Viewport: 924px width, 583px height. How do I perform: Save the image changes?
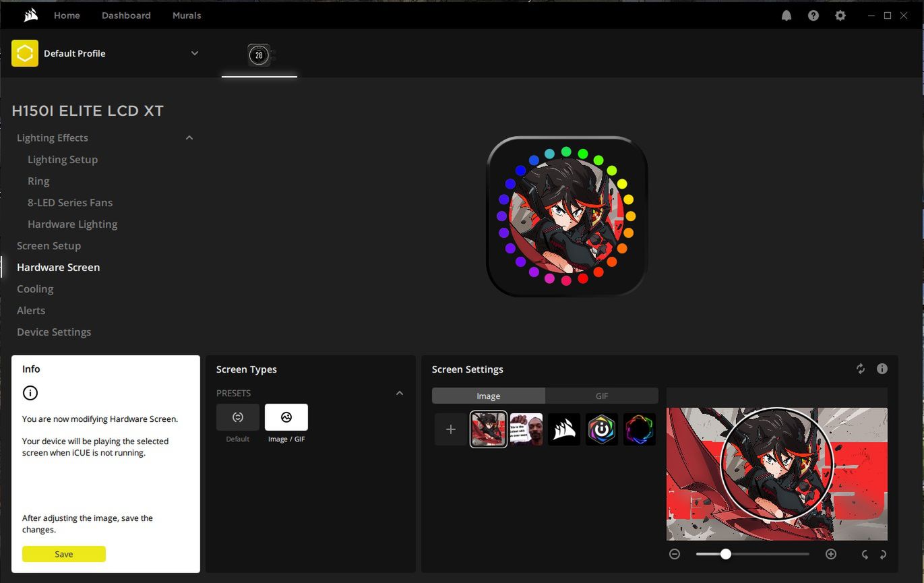point(64,554)
